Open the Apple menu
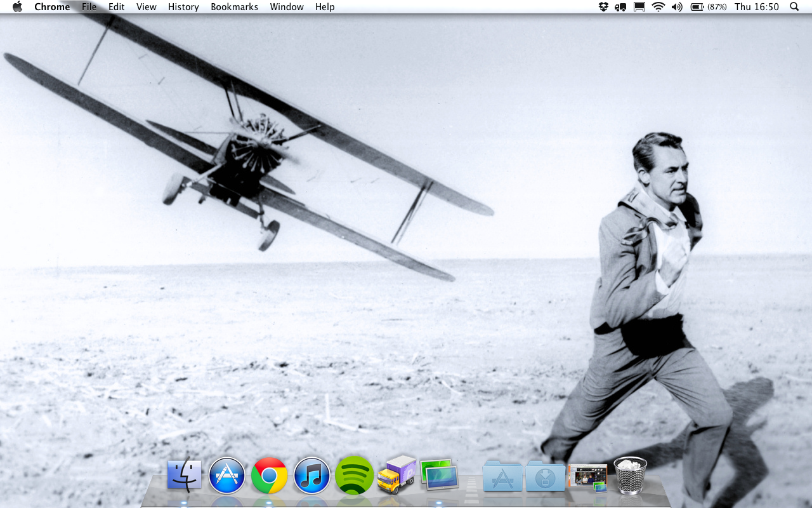This screenshot has width=812, height=508. [17, 7]
